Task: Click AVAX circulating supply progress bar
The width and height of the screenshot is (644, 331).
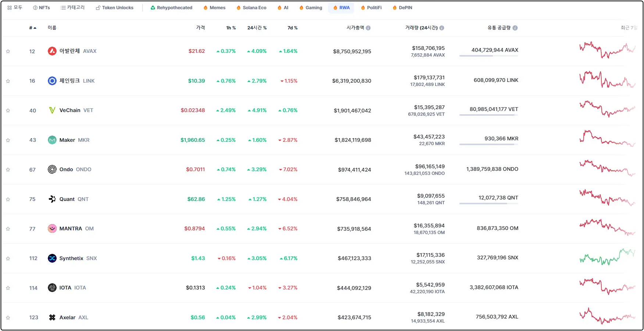Action: [x=489, y=56]
